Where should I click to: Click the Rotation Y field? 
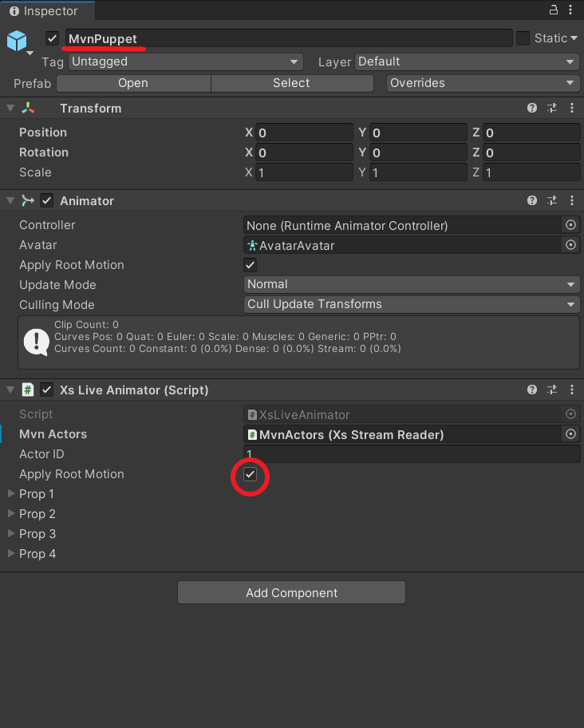click(418, 152)
